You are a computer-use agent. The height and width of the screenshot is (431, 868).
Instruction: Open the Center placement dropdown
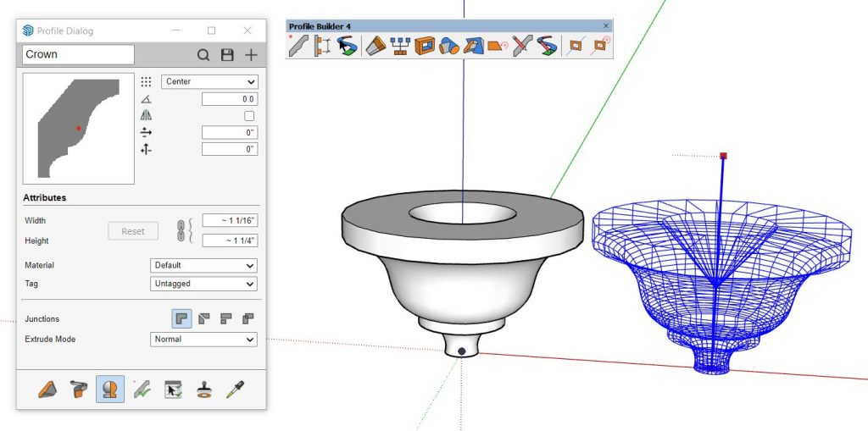pos(209,82)
